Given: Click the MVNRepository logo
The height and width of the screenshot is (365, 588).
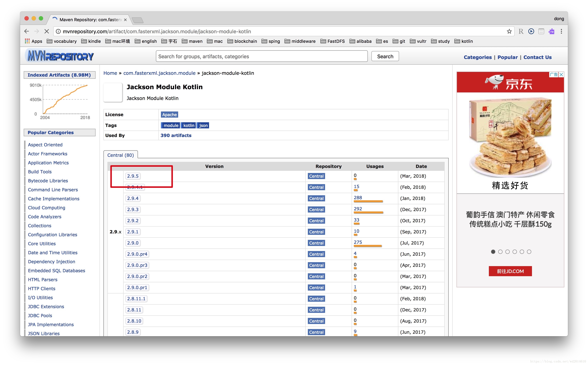Looking at the screenshot, I should coord(60,56).
